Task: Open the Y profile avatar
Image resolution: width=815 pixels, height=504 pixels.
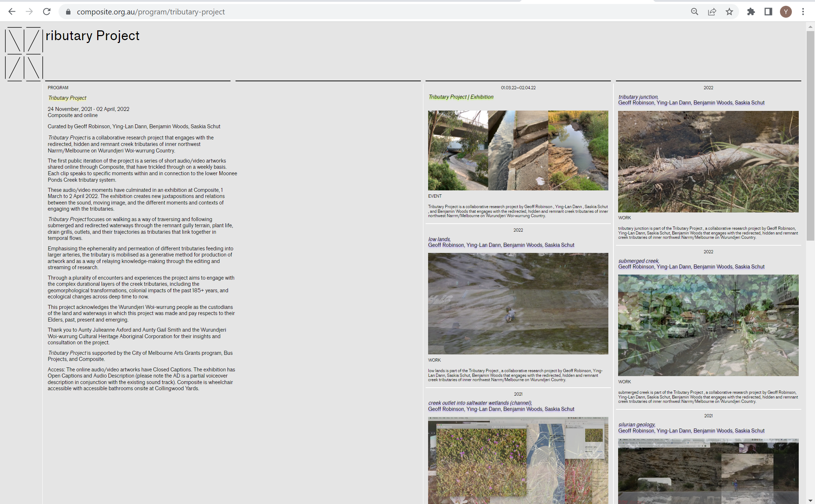Action: coord(786,12)
